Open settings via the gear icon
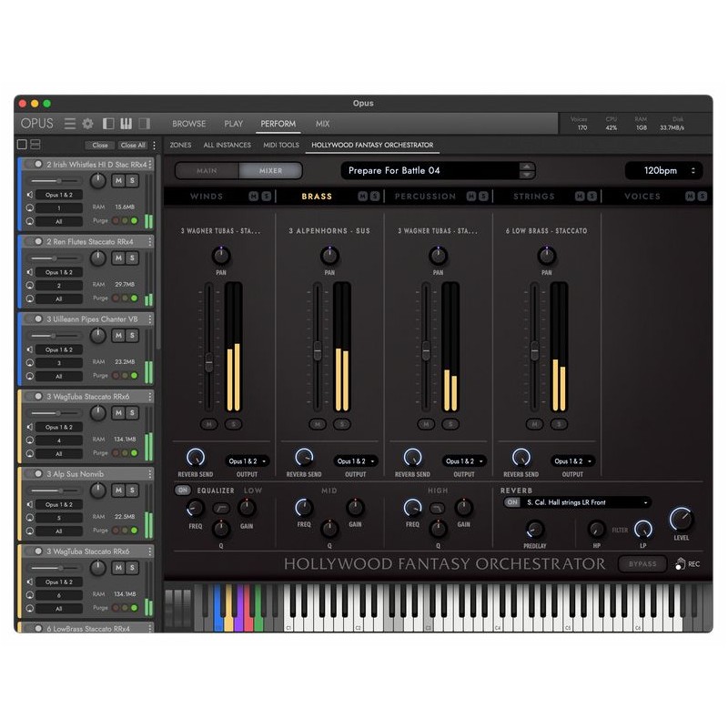728x728 pixels. tap(87, 124)
